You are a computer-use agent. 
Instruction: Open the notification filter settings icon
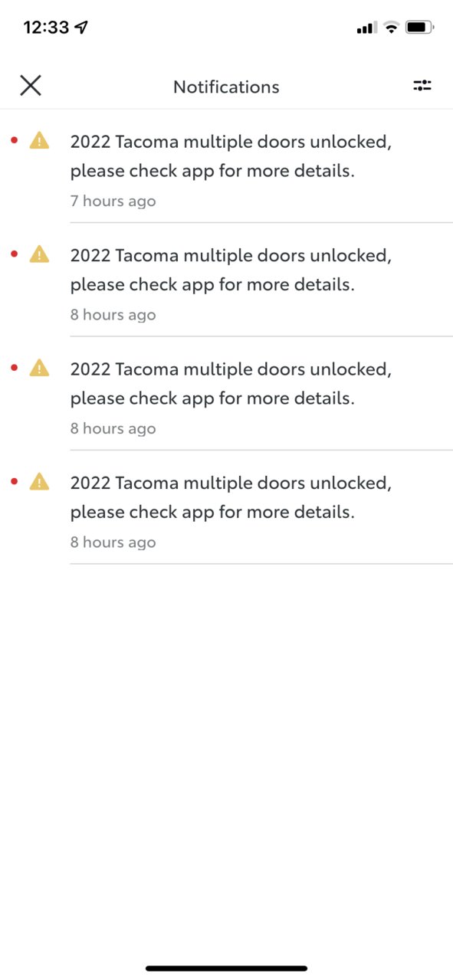click(422, 86)
